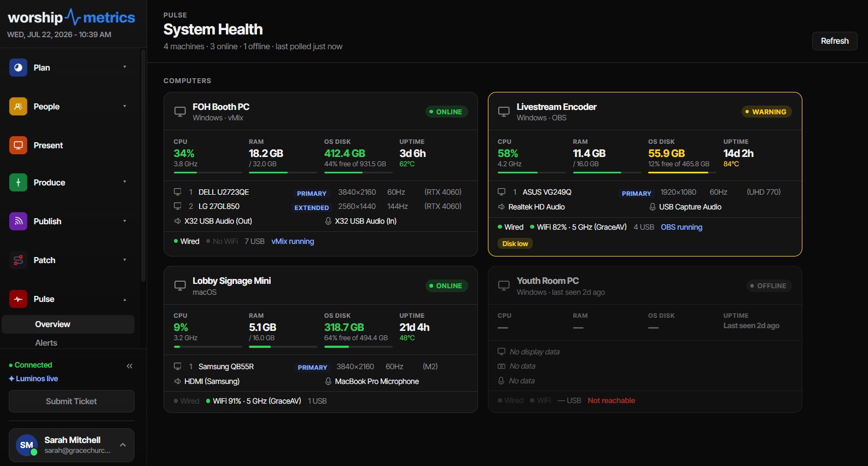Click the Plan sidebar icon
This screenshot has height=466, width=868.
point(18,67)
